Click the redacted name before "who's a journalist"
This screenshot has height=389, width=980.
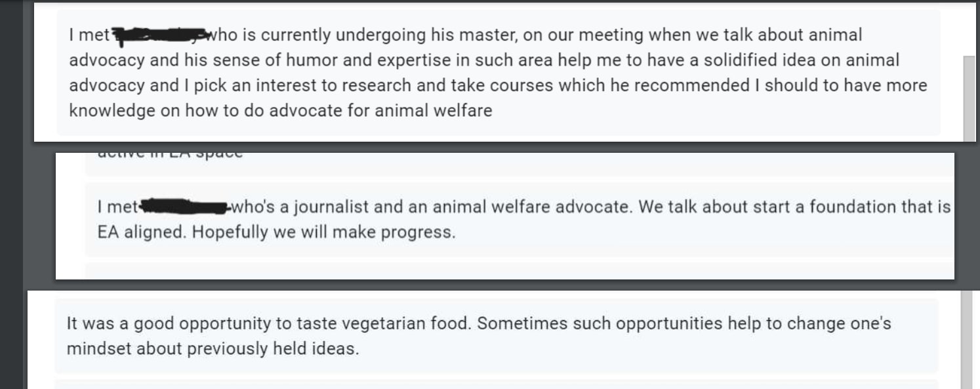click(x=184, y=208)
